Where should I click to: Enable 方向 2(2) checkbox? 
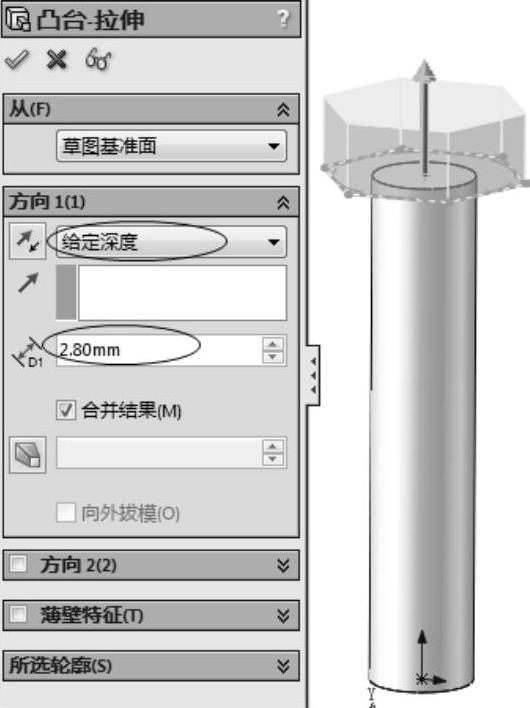(x=19, y=564)
